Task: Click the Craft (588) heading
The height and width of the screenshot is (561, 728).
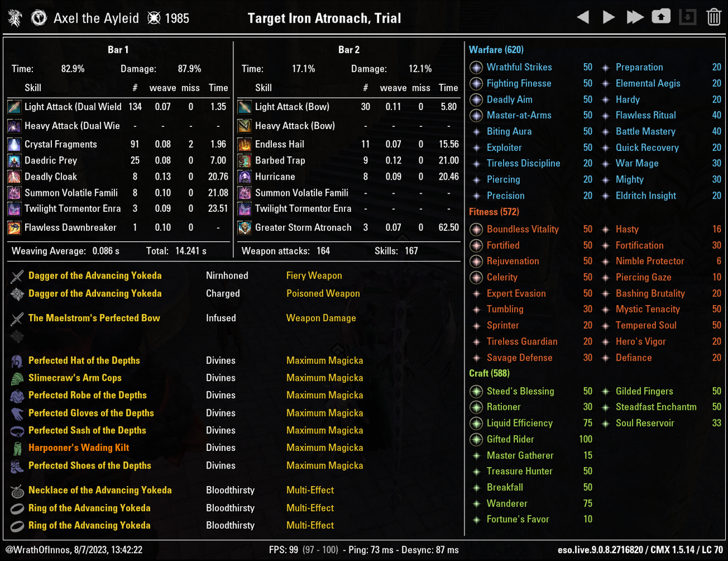Action: coord(489,373)
